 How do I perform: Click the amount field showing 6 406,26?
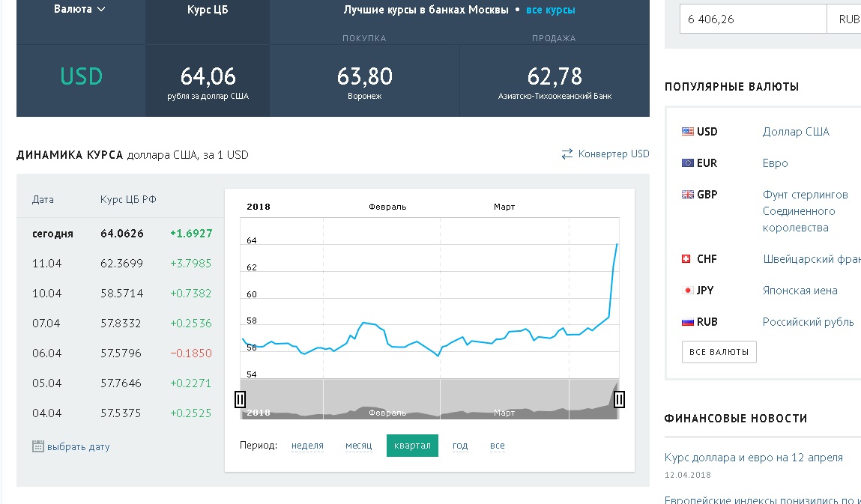753,19
